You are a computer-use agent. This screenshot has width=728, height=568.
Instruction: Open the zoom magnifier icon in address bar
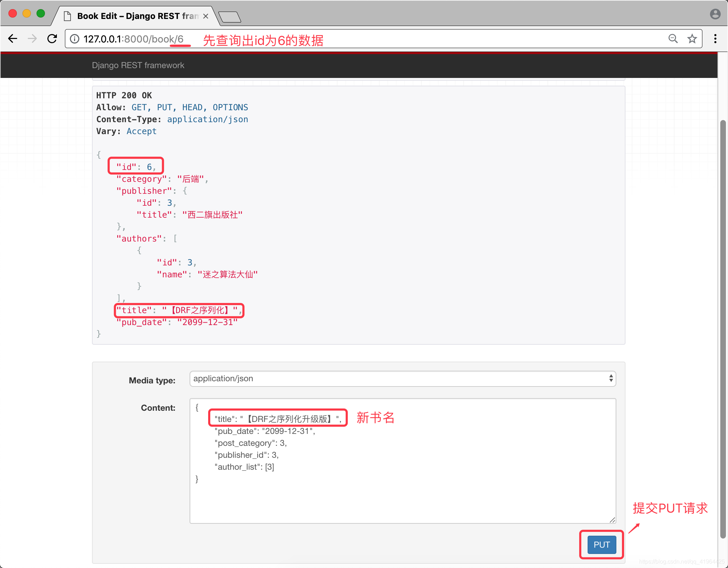[x=673, y=39]
